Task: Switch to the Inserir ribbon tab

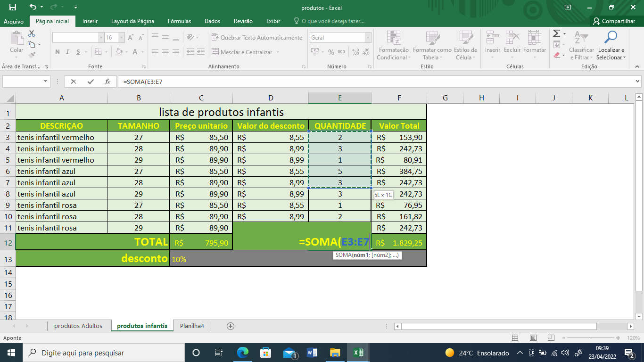Action: click(90, 21)
